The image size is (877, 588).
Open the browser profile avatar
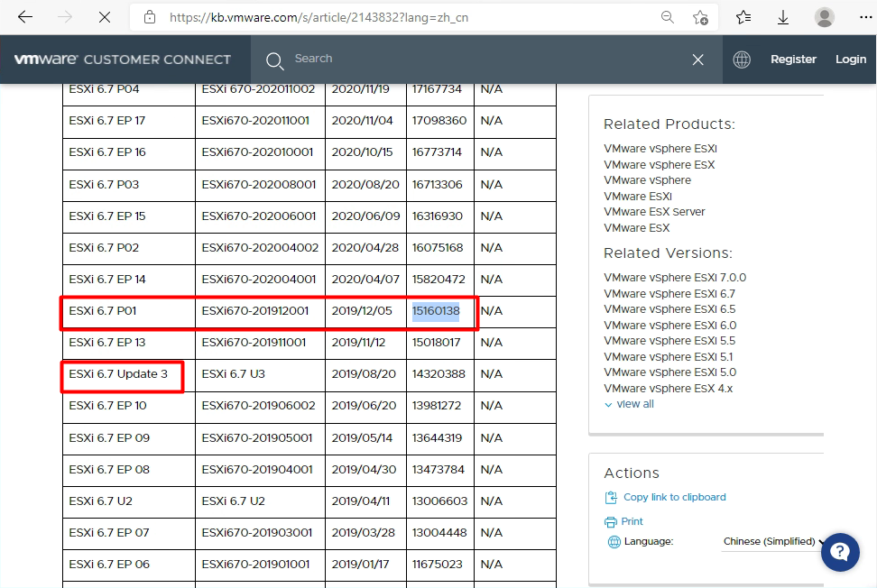tap(824, 17)
